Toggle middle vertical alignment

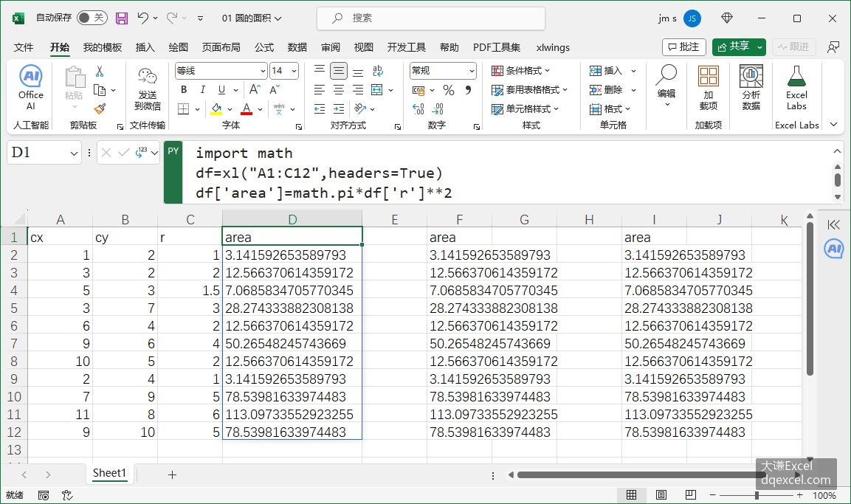coord(339,71)
